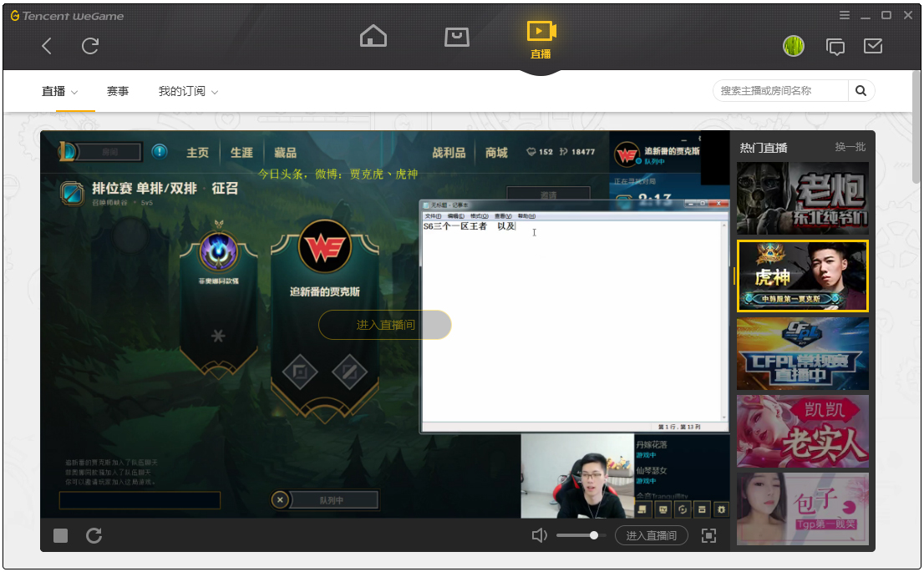Click 进入直播间 button in player bar
Screen dimensions: 924x572
point(651,535)
